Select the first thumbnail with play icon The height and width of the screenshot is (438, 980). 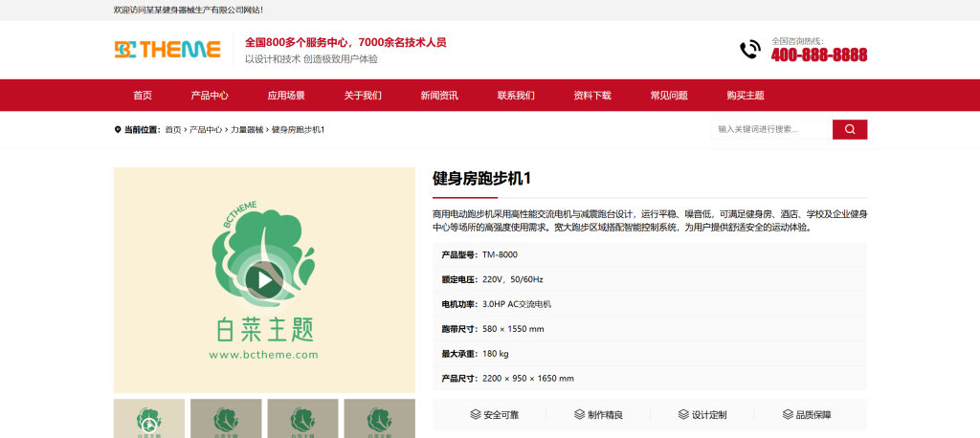click(x=148, y=419)
